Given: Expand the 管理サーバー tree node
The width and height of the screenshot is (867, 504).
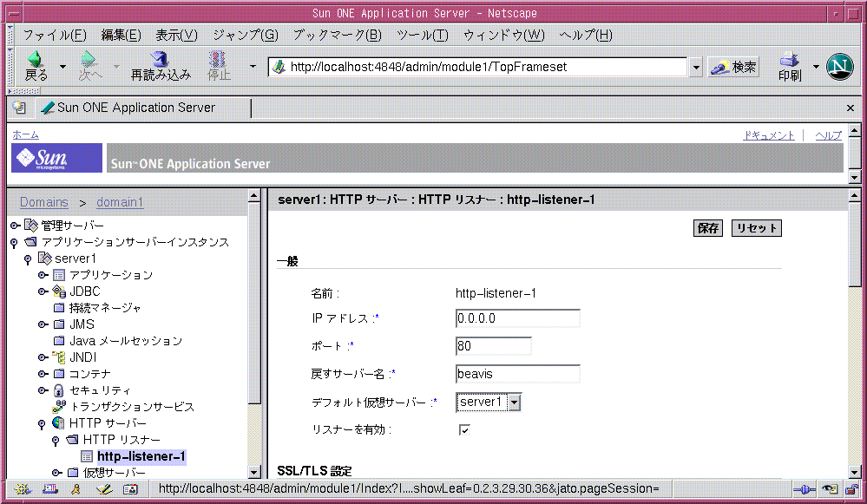Looking at the screenshot, I should [15, 226].
